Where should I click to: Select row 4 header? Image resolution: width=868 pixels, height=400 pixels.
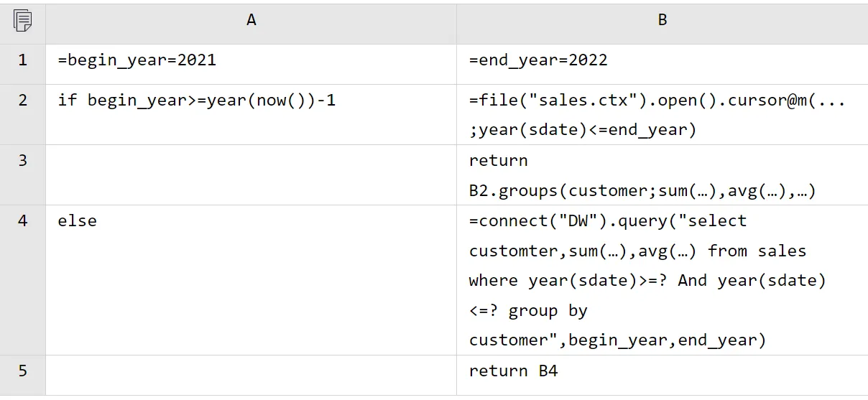tap(22, 279)
